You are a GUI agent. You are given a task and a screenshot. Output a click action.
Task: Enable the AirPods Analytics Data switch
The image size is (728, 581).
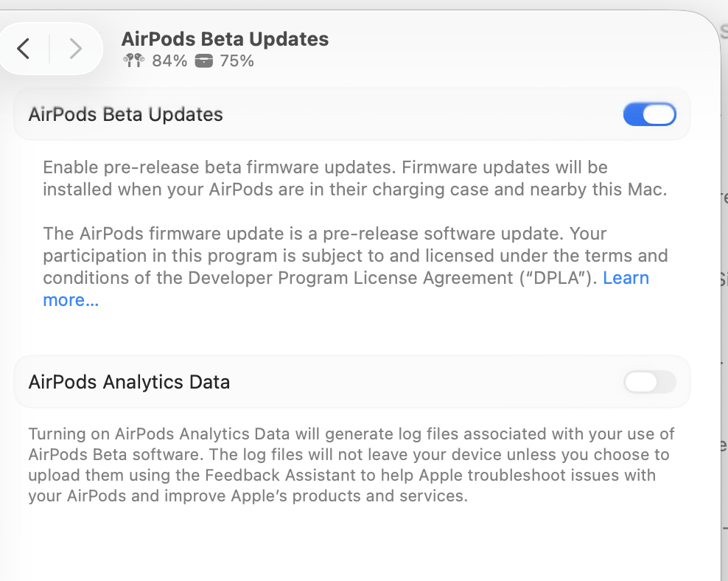pyautogui.click(x=650, y=382)
